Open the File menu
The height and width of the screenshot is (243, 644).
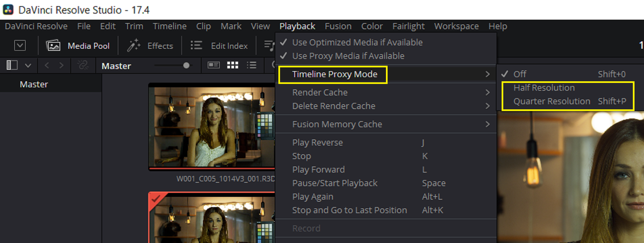[84, 26]
